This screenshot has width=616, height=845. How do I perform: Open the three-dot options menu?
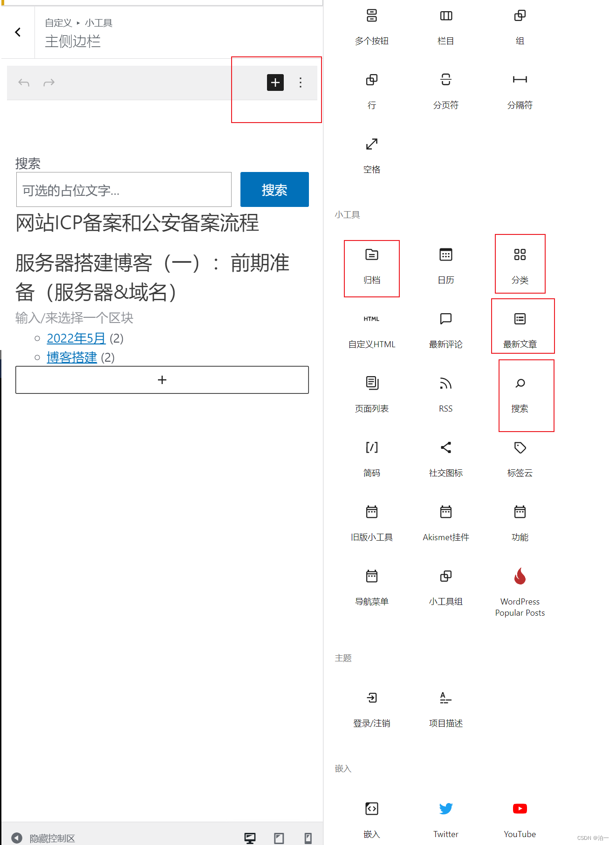(301, 82)
